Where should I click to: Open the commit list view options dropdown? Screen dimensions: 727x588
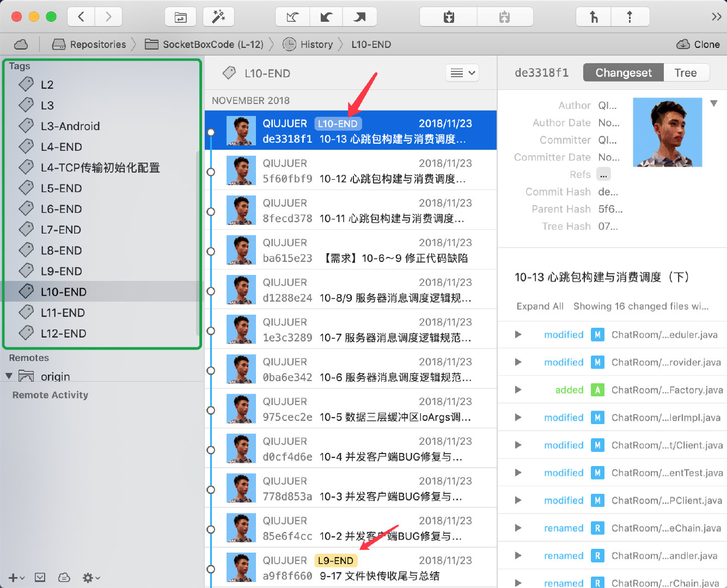(x=462, y=73)
